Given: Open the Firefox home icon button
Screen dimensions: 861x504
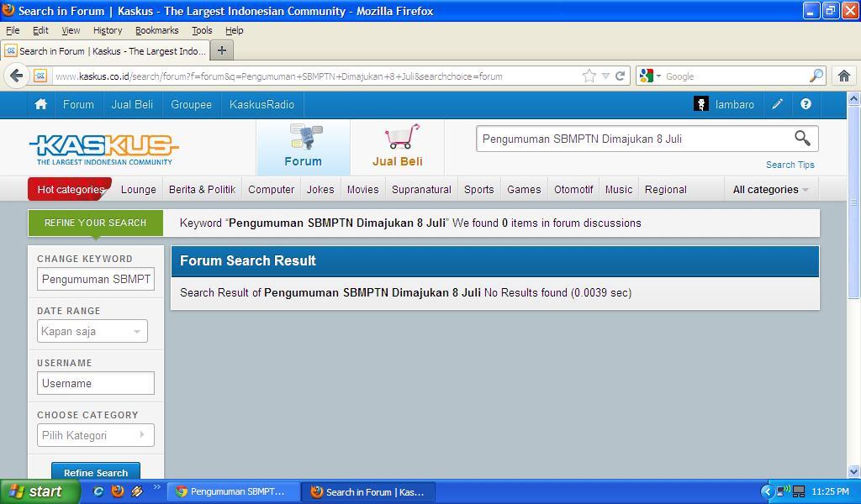Looking at the screenshot, I should pos(844,76).
